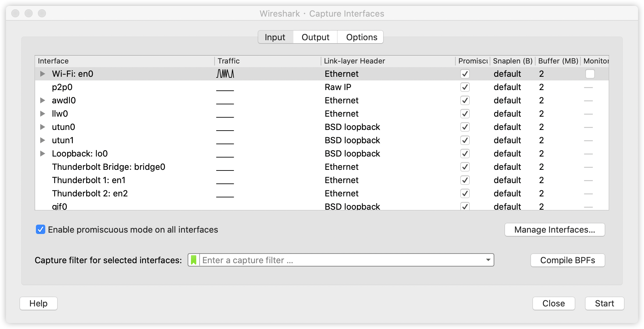The image size is (644, 329).
Task: Enable Monitor mode for Wi-Fi: en0
Action: [590, 74]
